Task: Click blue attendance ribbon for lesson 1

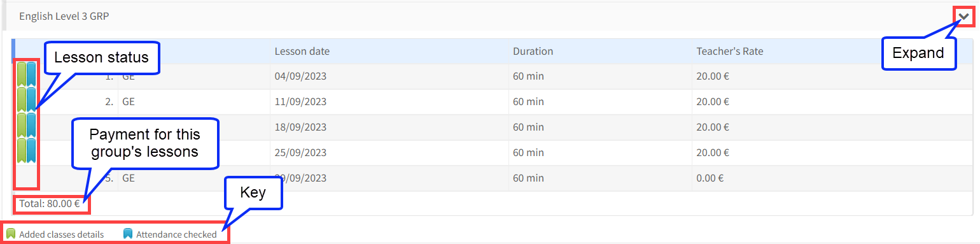Action: pyautogui.click(x=31, y=75)
